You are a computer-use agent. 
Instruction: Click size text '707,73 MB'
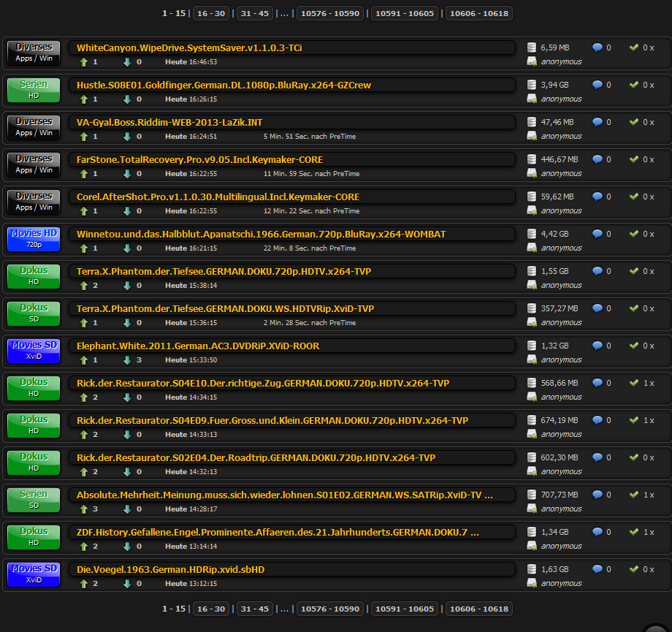coord(560,495)
